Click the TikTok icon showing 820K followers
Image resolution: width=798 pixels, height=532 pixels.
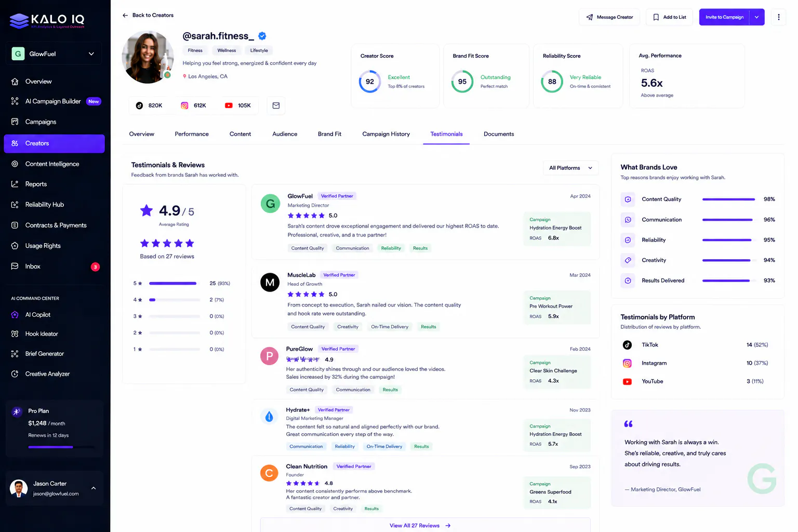tap(139, 105)
